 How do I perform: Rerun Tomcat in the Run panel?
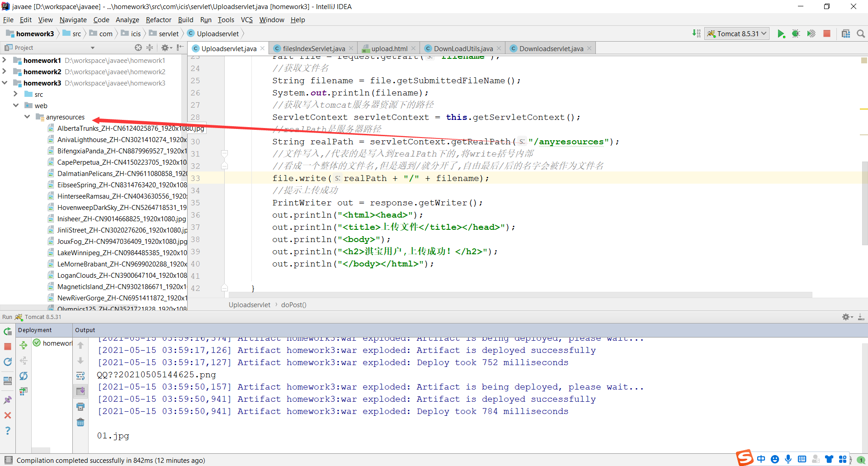8,331
